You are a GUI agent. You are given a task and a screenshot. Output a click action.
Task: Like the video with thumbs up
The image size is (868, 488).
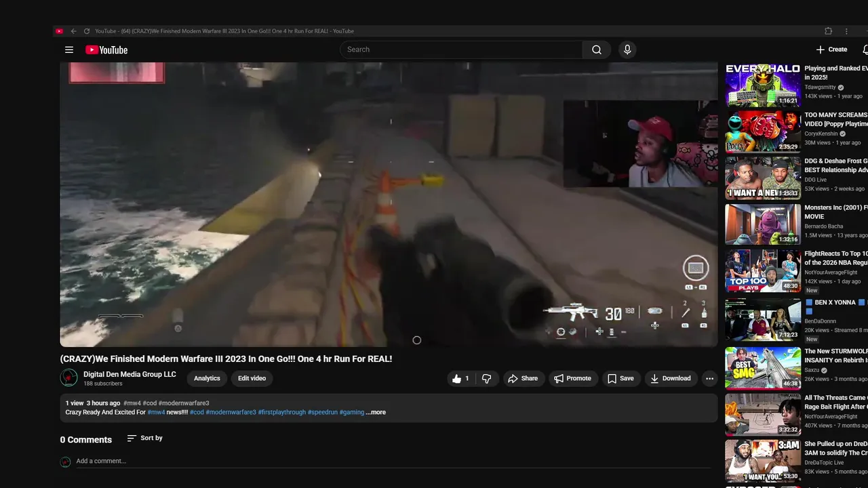pyautogui.click(x=461, y=379)
